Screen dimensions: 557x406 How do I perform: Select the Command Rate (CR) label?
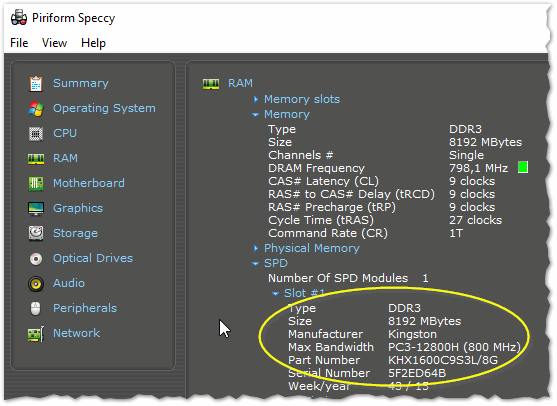click(x=328, y=233)
